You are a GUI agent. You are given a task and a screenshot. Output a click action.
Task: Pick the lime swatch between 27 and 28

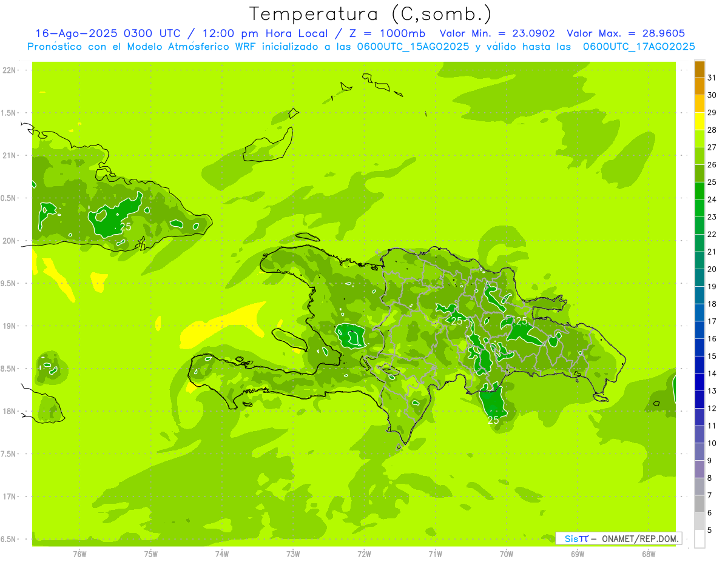click(699, 139)
